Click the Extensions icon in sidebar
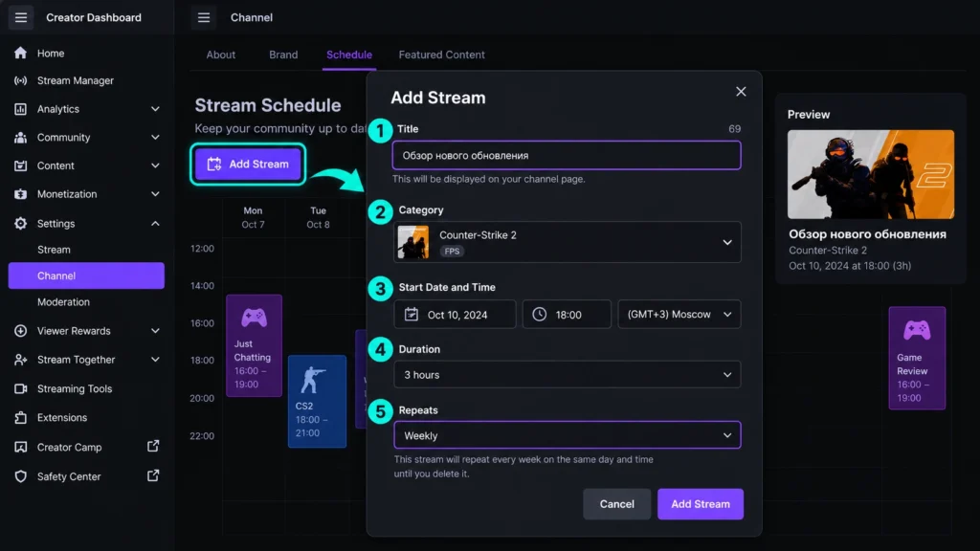This screenshot has height=551, width=980. (21, 417)
